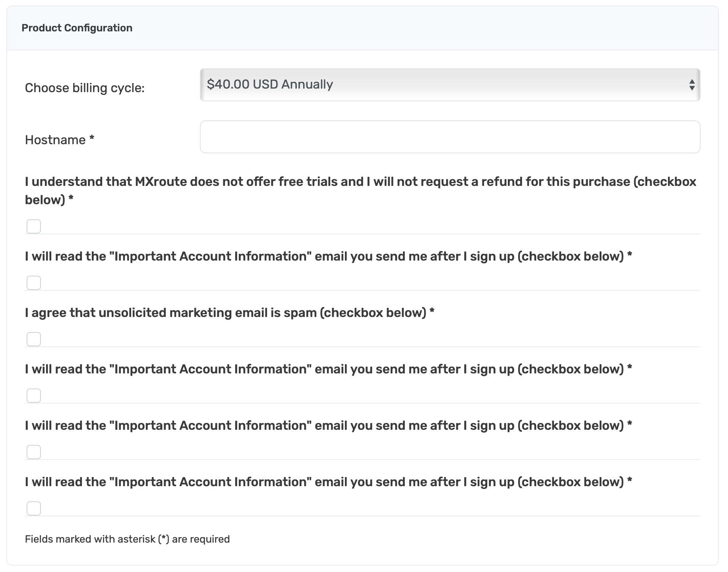
Task: Enable the unsolicited marketing email is spam checkbox
Action: 34,339
